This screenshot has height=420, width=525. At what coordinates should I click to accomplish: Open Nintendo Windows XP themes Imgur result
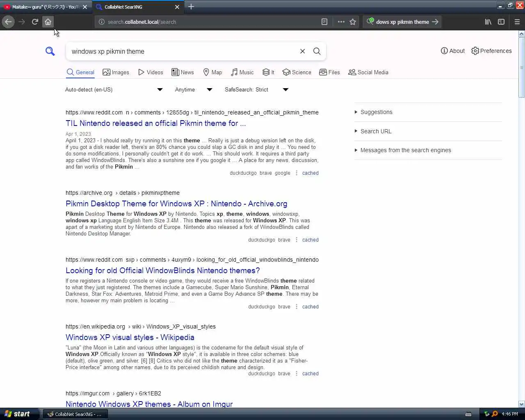tap(149, 404)
